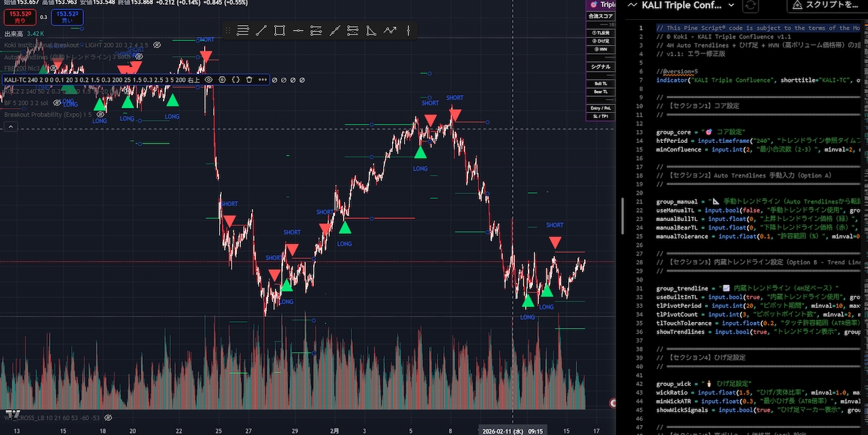The image size is (868, 435).
Task: Select the rectangle drawing tool
Action: point(280,31)
